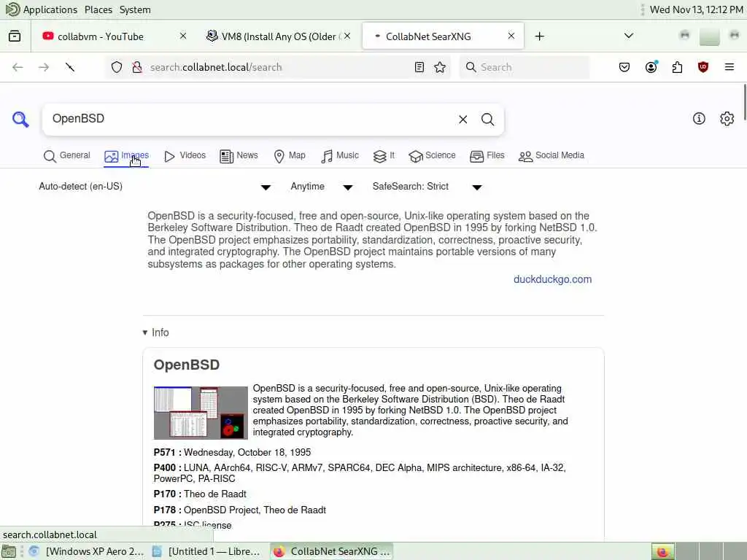Click CollabNet SearXNG taskbar button
Viewport: 747px width, 560px height.
click(x=332, y=551)
